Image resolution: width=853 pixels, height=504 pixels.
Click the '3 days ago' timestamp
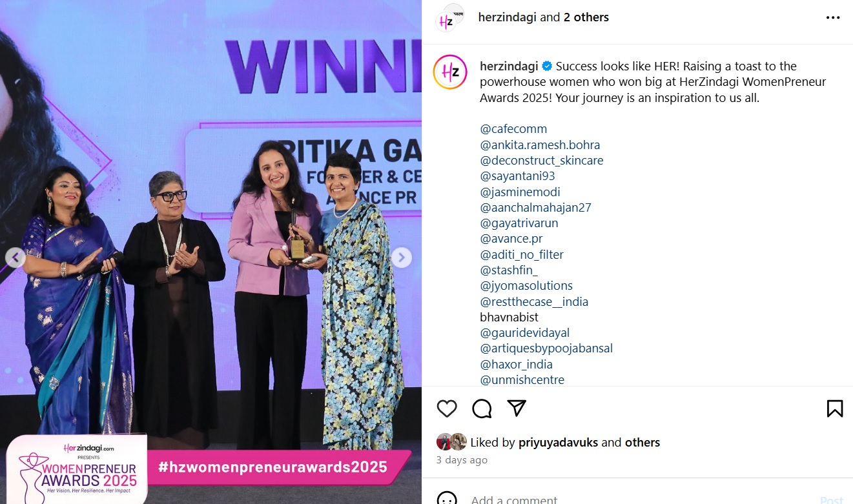pyautogui.click(x=462, y=460)
